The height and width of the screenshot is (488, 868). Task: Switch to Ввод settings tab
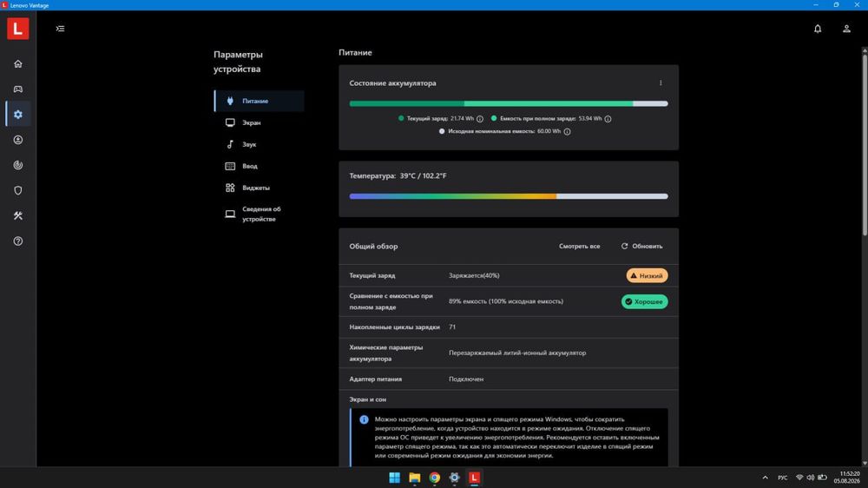pos(259,166)
